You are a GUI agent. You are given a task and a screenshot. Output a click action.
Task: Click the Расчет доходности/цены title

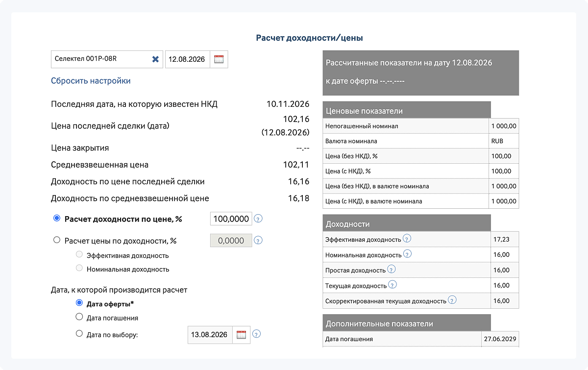pos(310,38)
